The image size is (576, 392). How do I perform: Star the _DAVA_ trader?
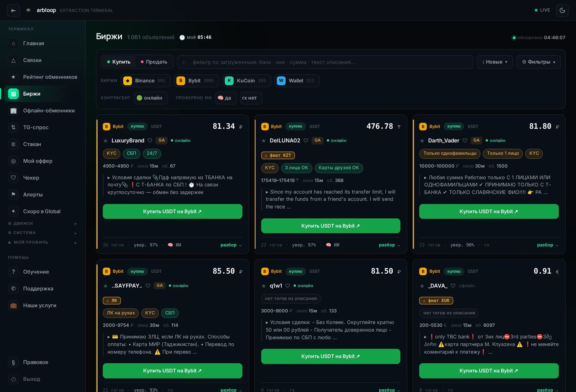422,286
